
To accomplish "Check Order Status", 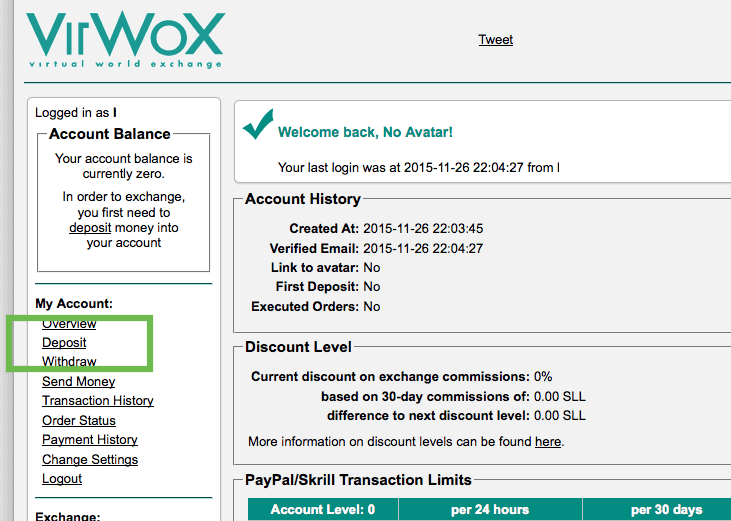I will (79, 420).
